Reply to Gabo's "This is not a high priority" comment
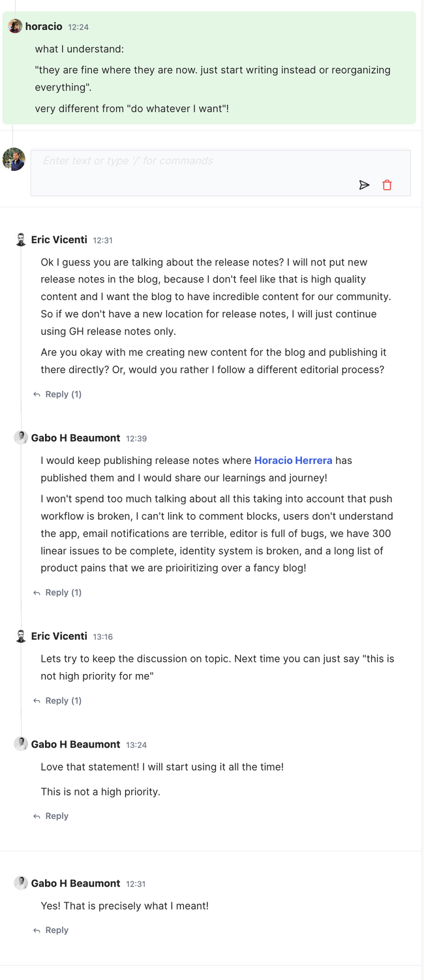This screenshot has width=424, height=980. (x=51, y=816)
